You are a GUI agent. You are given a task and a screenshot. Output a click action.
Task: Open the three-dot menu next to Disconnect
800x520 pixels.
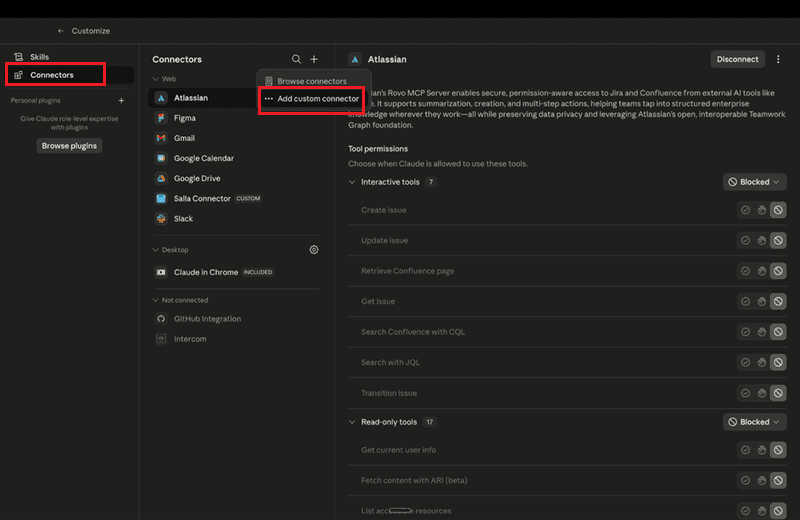click(778, 59)
